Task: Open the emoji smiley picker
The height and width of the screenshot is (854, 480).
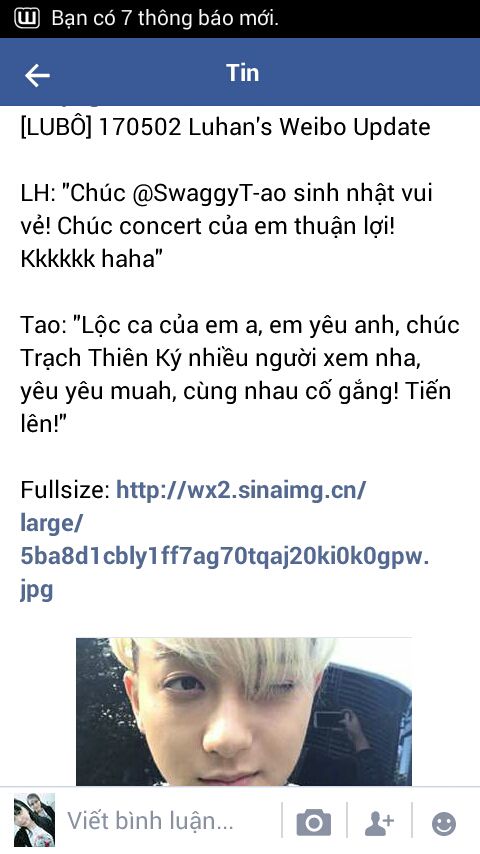Action: [x=444, y=824]
